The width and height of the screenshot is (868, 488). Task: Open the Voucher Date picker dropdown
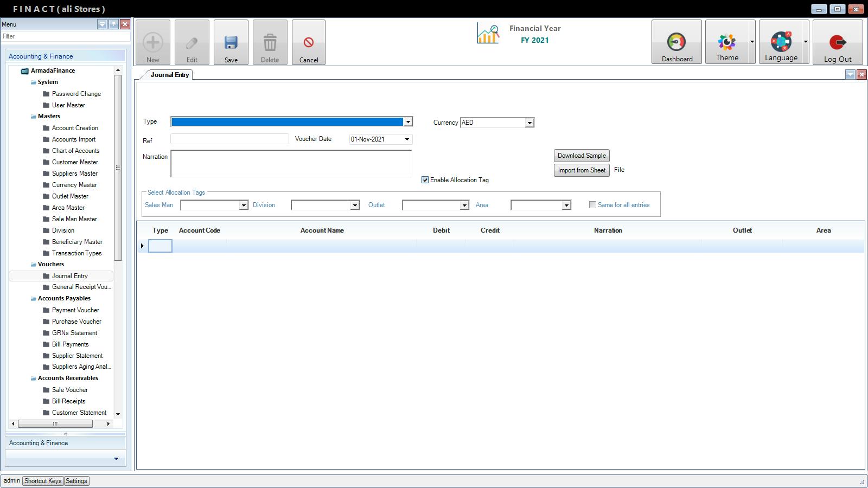pyautogui.click(x=407, y=139)
